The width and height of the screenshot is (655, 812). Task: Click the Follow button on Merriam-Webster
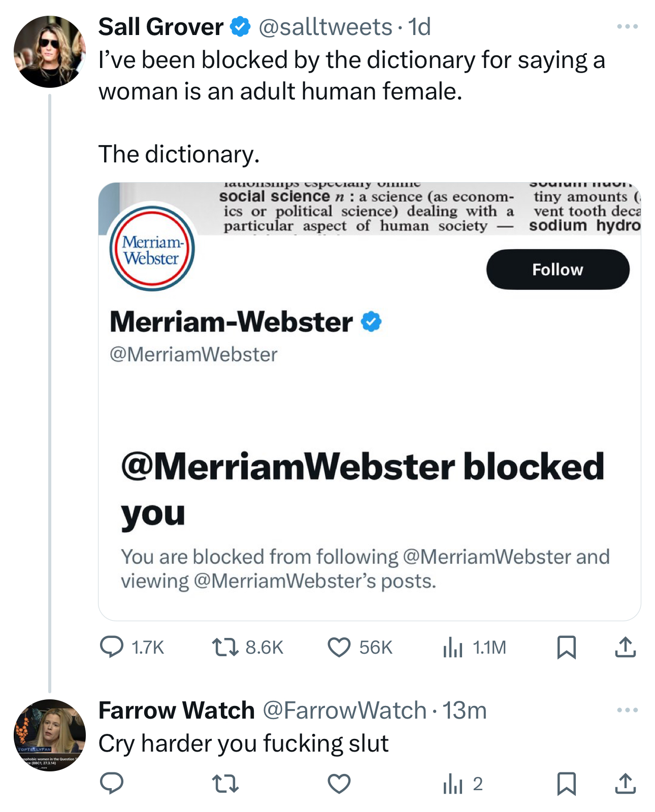[x=558, y=269]
